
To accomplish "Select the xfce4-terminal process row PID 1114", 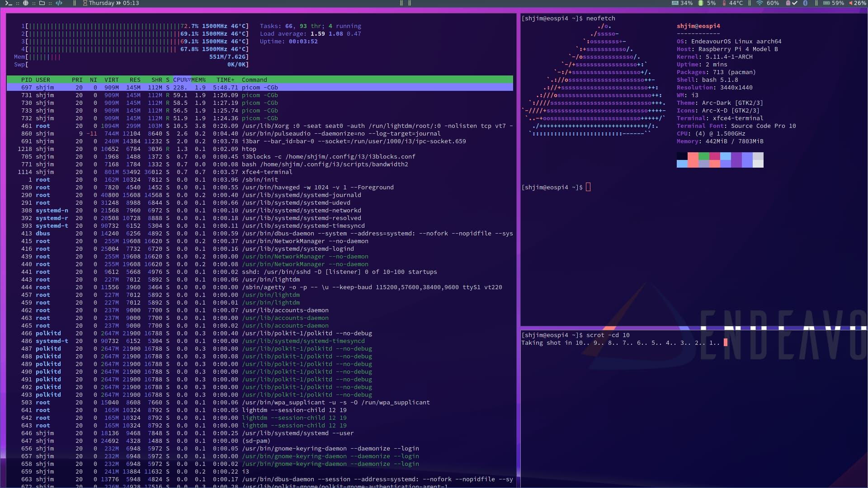I will tap(260, 172).
